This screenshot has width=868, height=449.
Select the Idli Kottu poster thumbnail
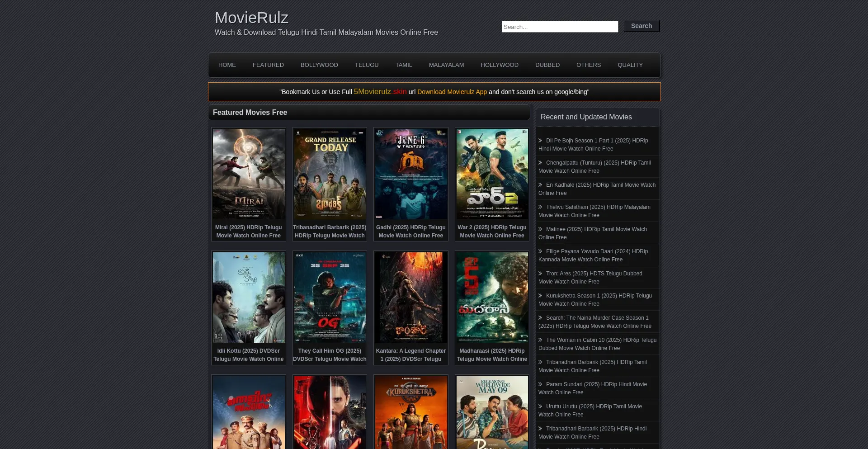tap(249, 297)
